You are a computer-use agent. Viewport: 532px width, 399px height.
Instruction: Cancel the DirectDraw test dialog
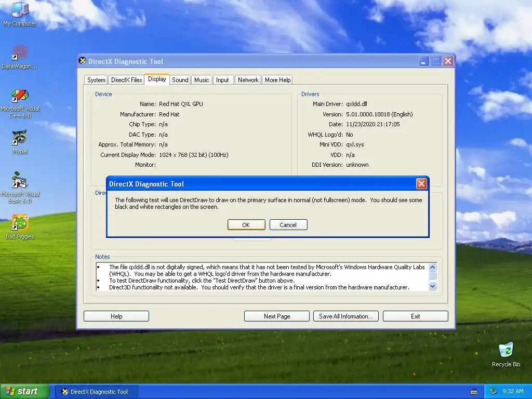click(x=288, y=224)
